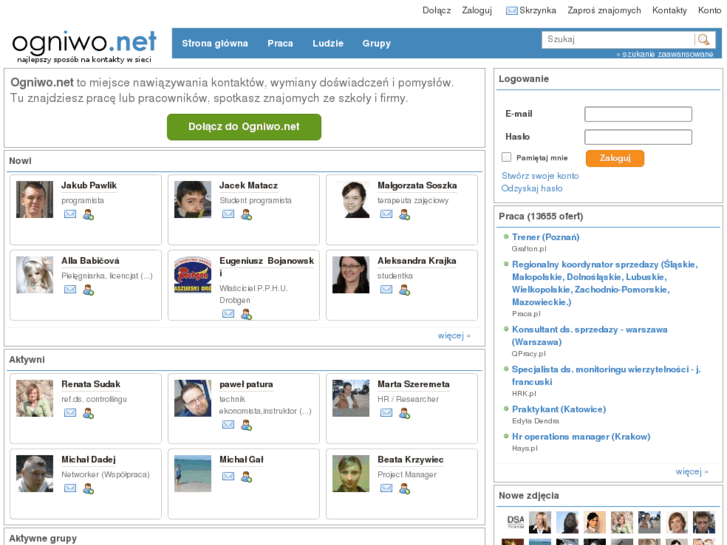Tick the Pamiętaj mnie checkbox

(506, 157)
